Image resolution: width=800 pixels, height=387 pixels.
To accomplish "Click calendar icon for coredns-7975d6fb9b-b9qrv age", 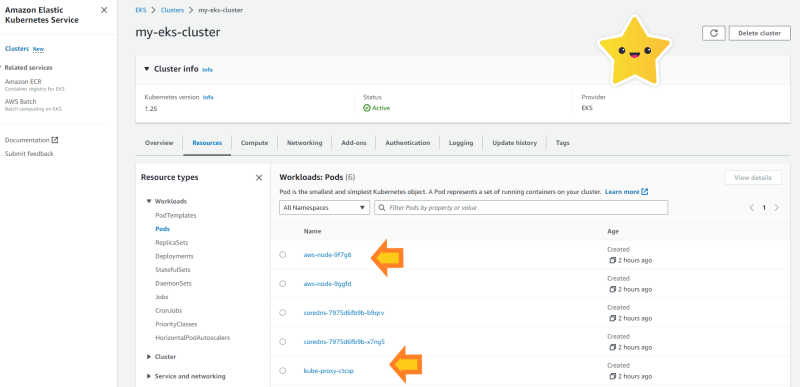I will (612, 318).
